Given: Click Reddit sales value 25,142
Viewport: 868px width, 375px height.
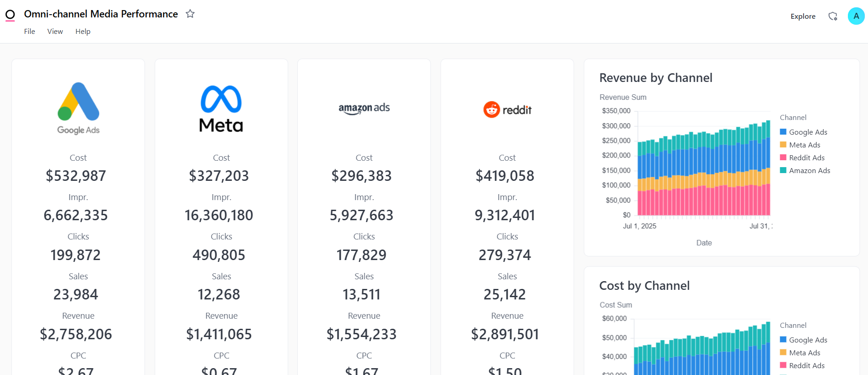Looking at the screenshot, I should click(x=505, y=294).
